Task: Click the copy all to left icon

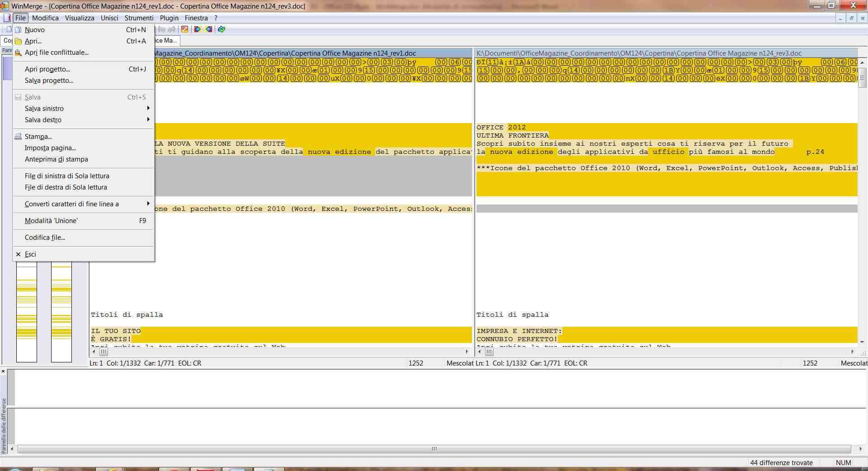Action: point(209,29)
